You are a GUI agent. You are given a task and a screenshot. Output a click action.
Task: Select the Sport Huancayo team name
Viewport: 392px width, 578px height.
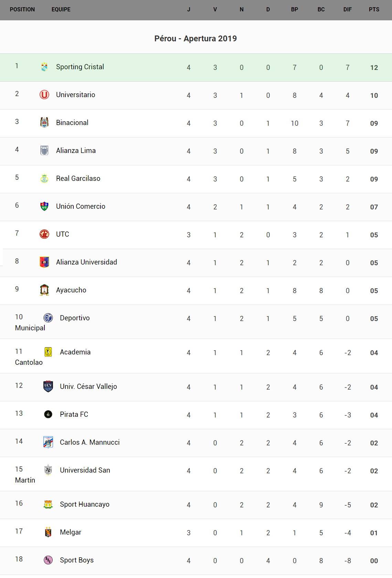(85, 504)
